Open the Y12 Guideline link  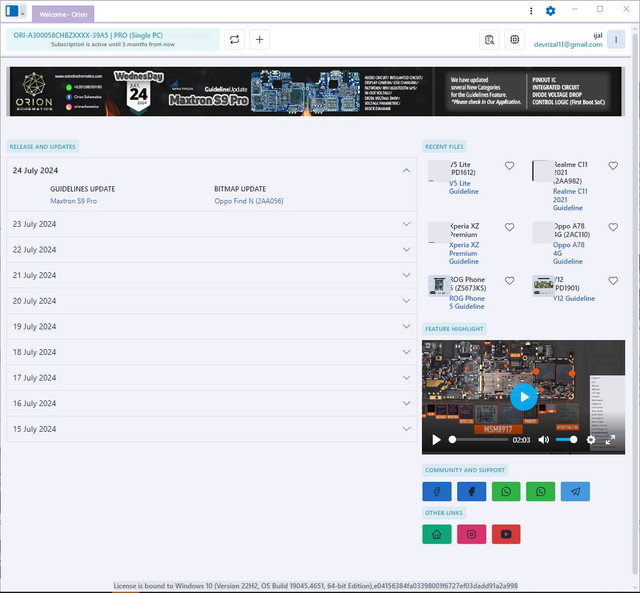click(x=573, y=298)
